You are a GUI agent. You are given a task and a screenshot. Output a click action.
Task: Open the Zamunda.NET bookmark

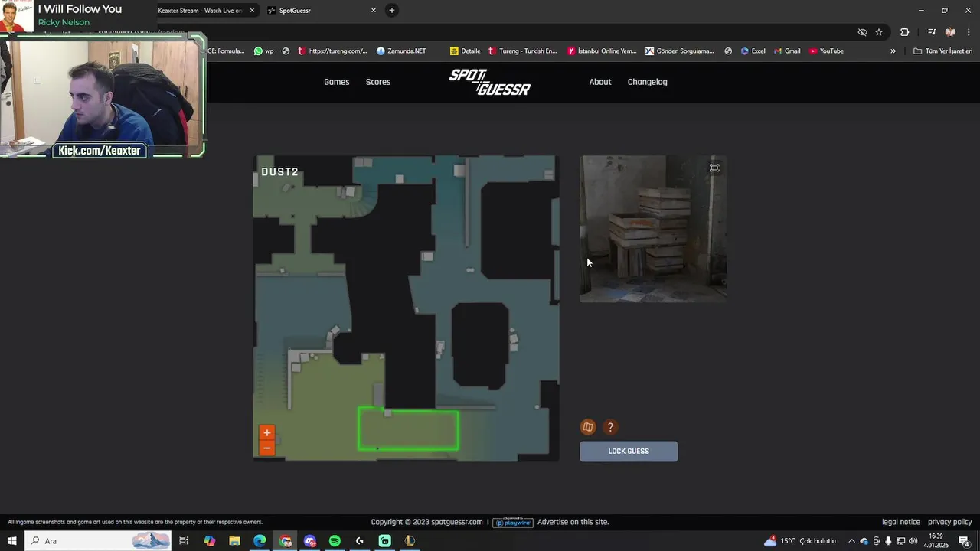point(401,51)
